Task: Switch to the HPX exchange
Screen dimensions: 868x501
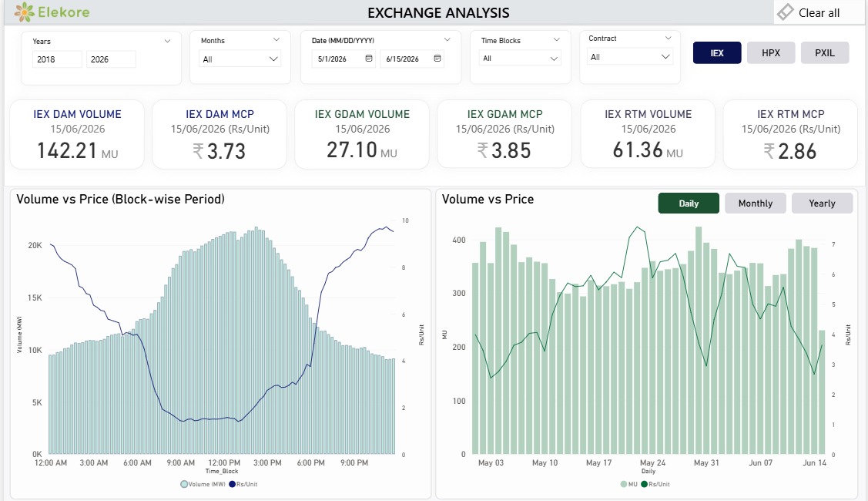Action: click(770, 52)
